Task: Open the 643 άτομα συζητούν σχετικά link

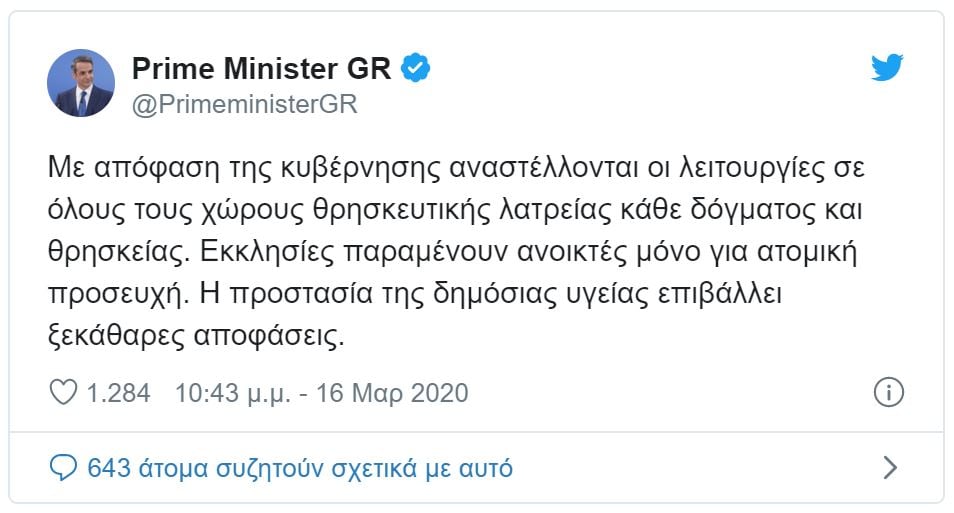Action: tap(300, 468)
